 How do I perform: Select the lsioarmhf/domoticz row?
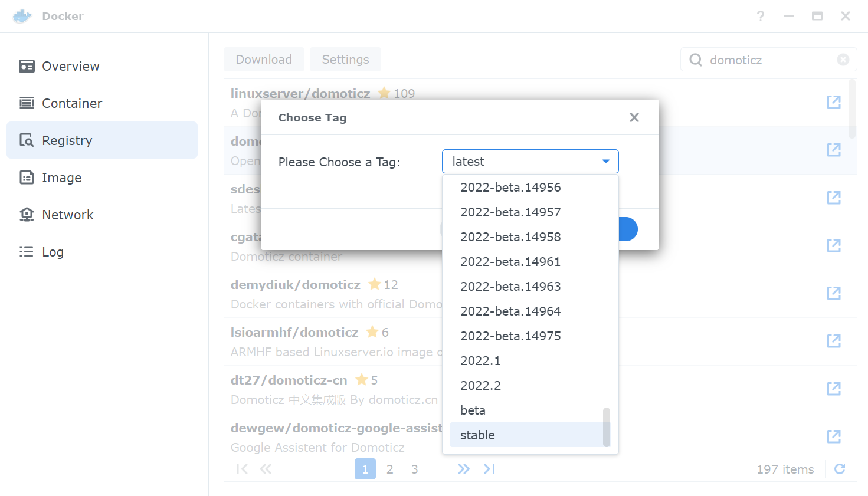point(541,341)
